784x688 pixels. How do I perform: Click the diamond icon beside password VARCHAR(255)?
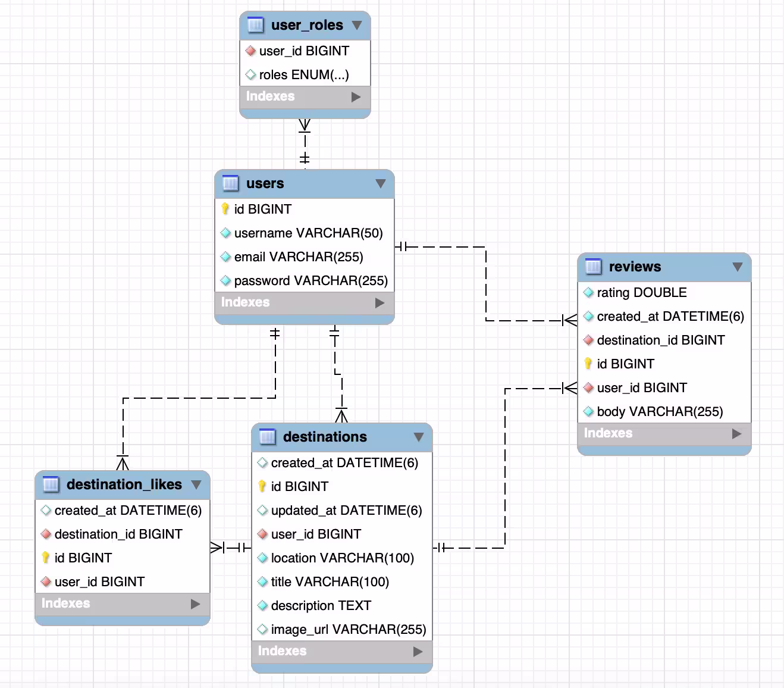pos(225,280)
